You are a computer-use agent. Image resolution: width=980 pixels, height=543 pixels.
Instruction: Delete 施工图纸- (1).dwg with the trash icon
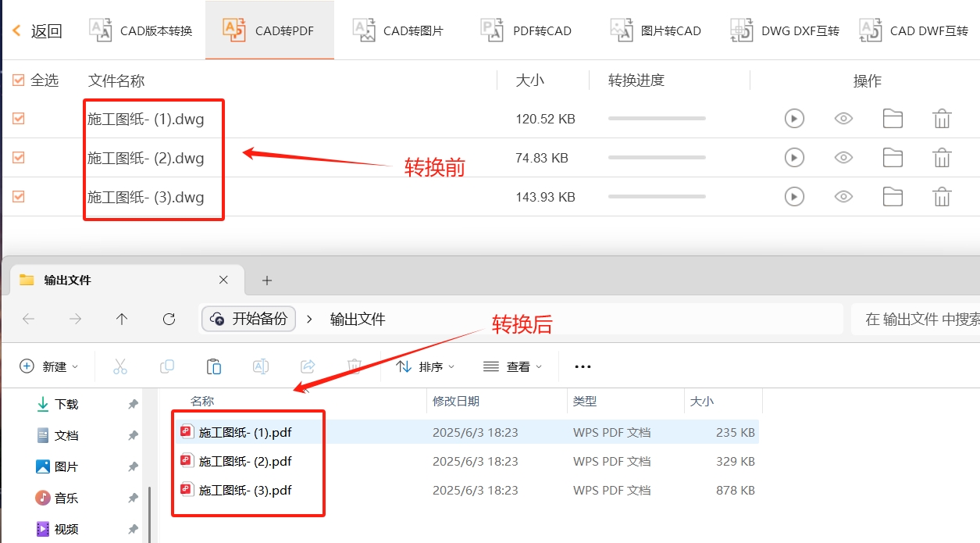pyautogui.click(x=942, y=119)
